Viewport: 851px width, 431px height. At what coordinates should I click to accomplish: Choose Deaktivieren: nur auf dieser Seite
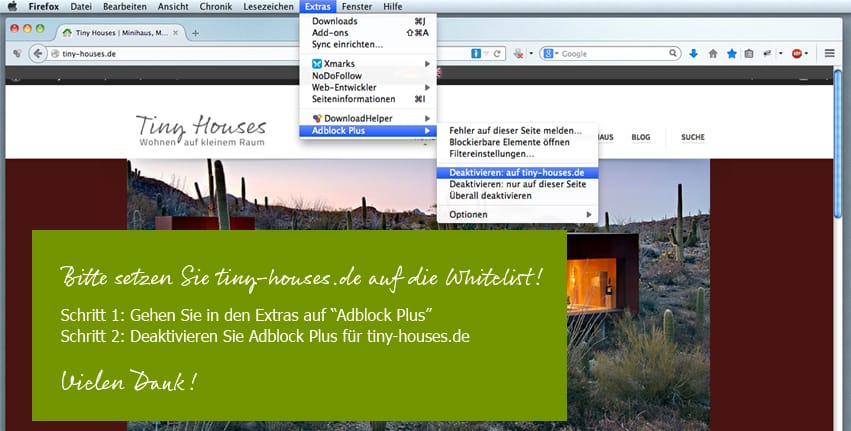pyautogui.click(x=517, y=184)
